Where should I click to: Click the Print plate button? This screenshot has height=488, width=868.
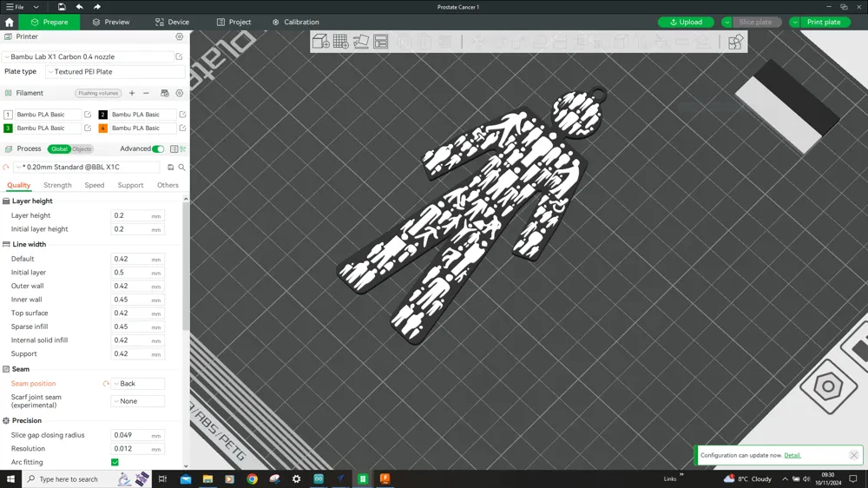coord(824,23)
